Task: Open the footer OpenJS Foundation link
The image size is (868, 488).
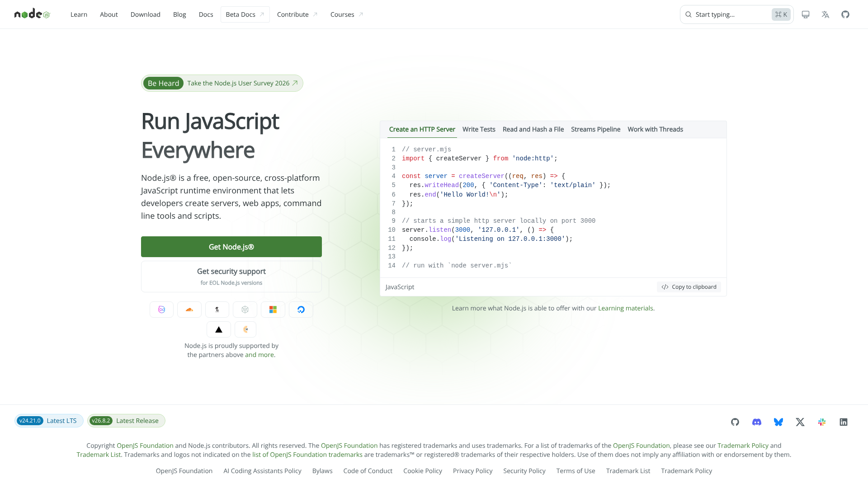Action: pyautogui.click(x=184, y=471)
